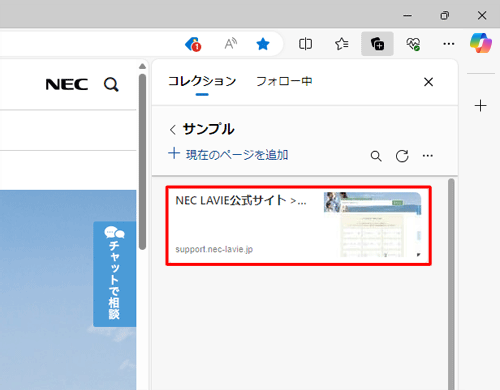Refresh the サンプル collection

402,156
